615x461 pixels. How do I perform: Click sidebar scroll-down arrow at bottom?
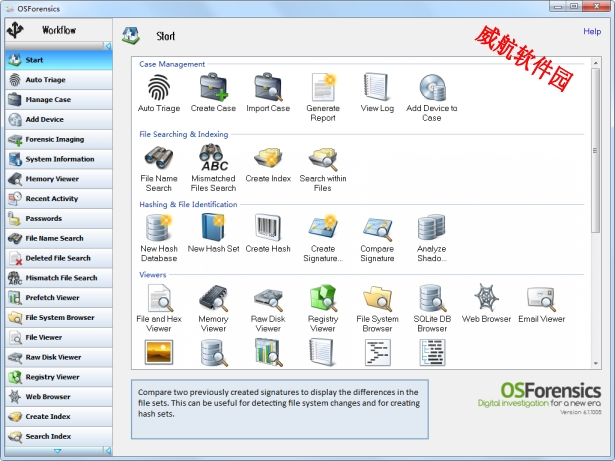click(58, 451)
